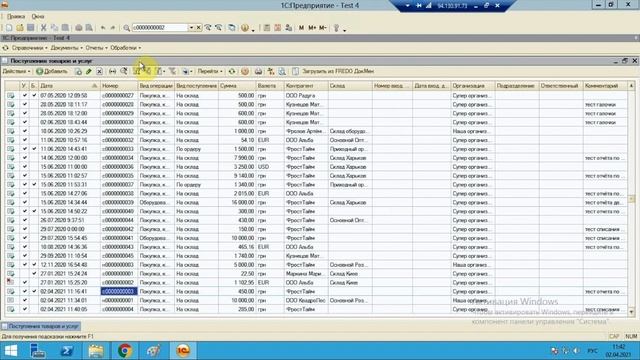Click the round orange icon next to Refresh
The width and height of the screenshot is (640, 360).
point(244,71)
